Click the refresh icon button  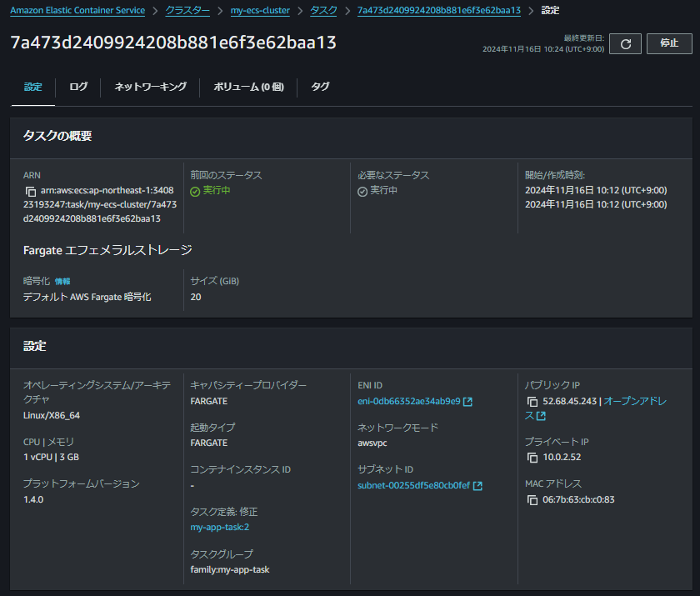(625, 43)
